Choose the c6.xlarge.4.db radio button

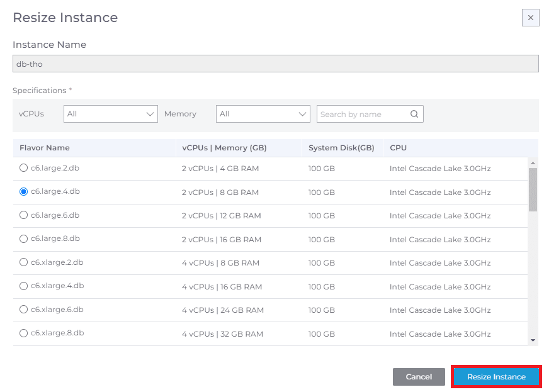(x=24, y=286)
